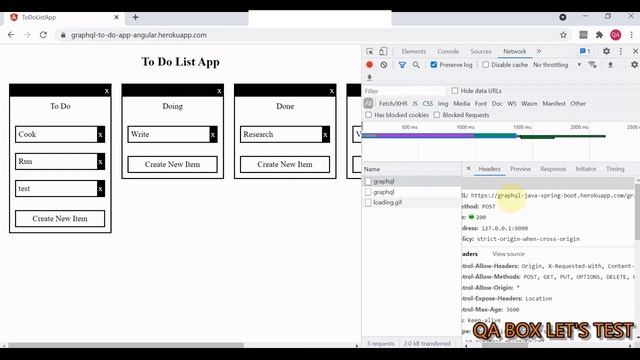Remove the test item
Image resolution: width=640 pixels, height=360 pixels.
click(100, 189)
